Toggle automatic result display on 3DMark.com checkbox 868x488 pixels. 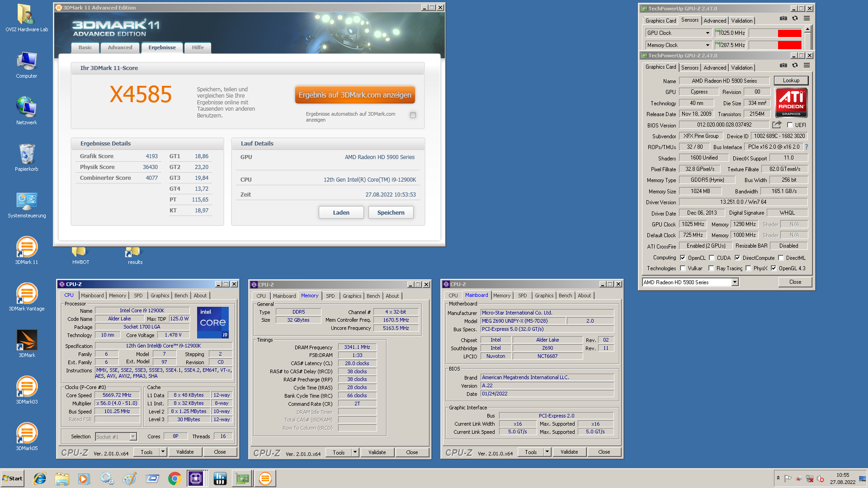click(413, 115)
